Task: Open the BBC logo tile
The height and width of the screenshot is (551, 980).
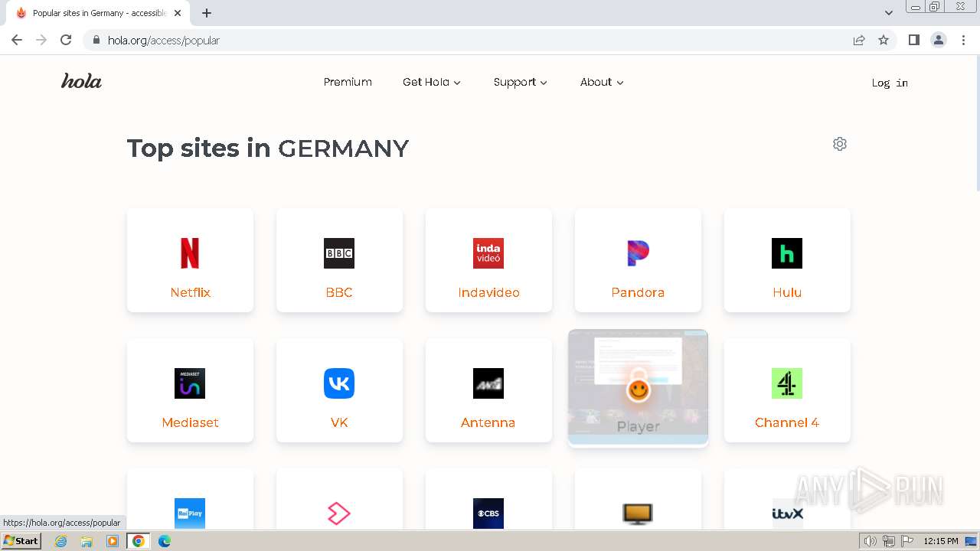Action: (x=339, y=253)
